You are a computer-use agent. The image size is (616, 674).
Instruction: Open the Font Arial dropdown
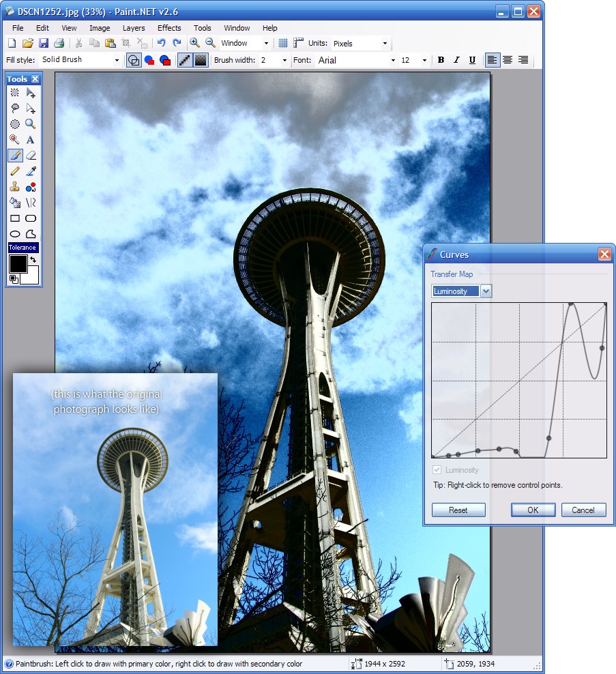[356, 60]
